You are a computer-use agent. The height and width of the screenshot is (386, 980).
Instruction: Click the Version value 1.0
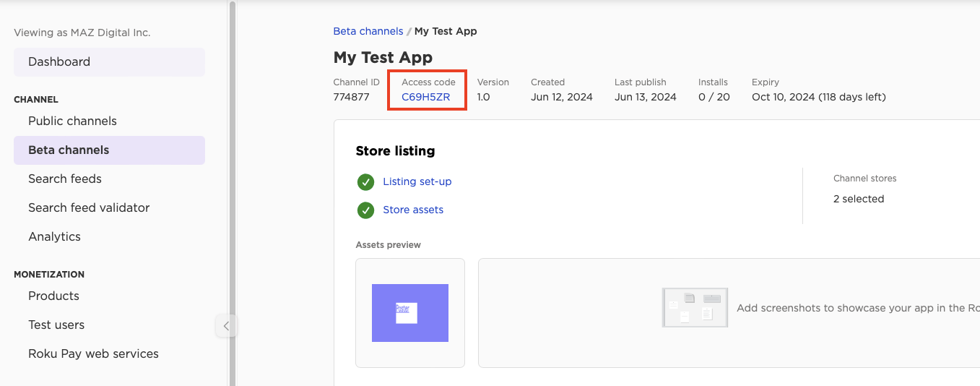click(483, 97)
